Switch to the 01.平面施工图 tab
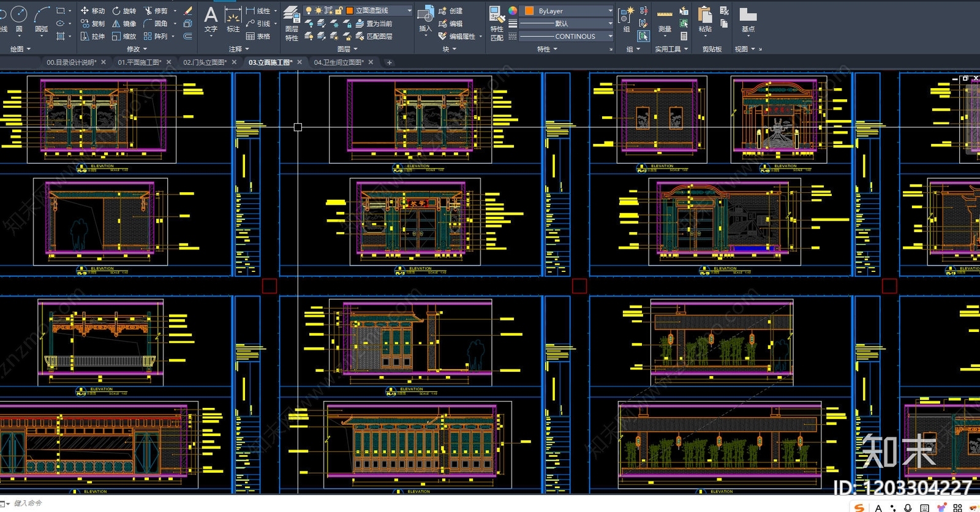Screen dimensions: 980x512 (x=140, y=62)
